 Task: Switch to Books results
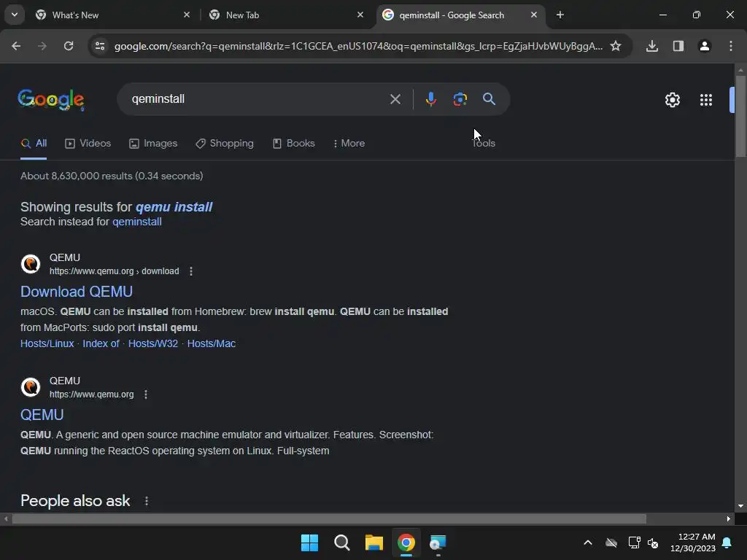(x=293, y=144)
